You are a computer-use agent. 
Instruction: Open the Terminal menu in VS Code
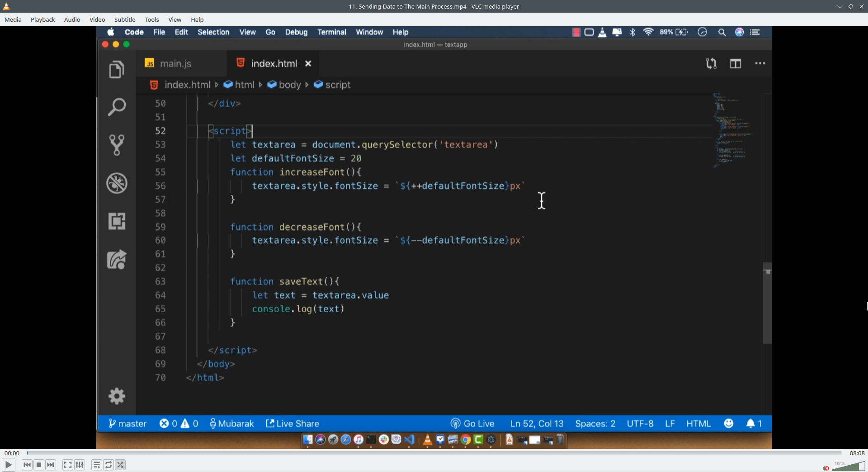click(332, 32)
